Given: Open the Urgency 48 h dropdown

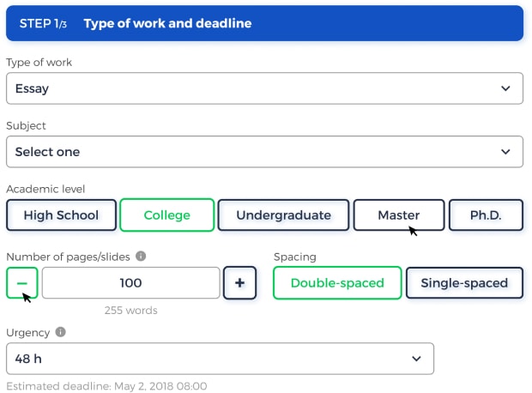Looking at the screenshot, I should coord(215,359).
